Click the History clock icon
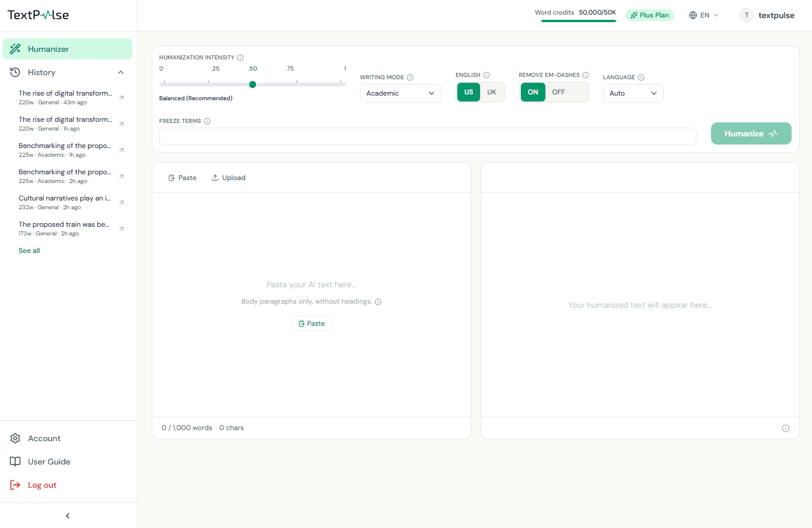Screen dimensions: 812x528 [x=15, y=72]
